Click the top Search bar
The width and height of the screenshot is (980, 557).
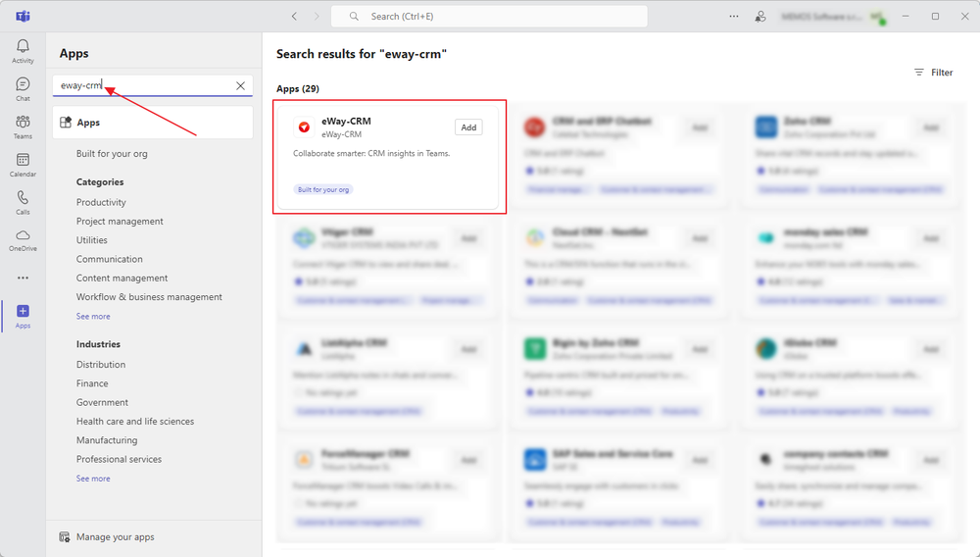[489, 17]
